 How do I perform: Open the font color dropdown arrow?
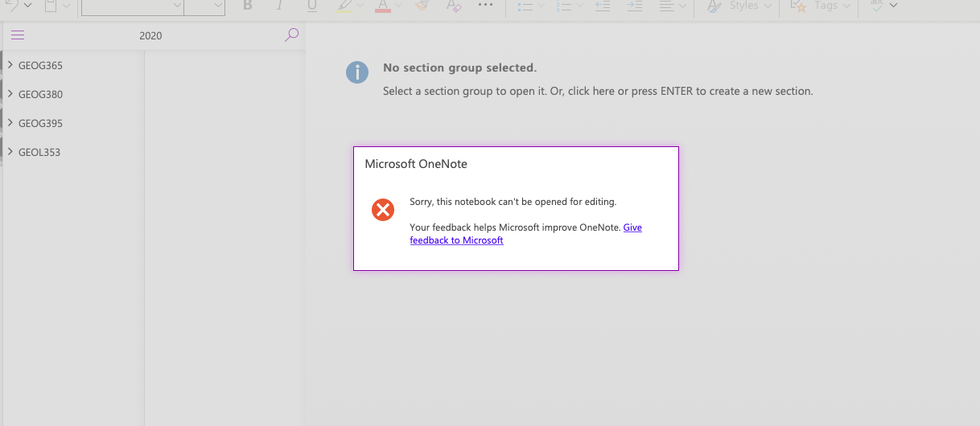tap(400, 6)
